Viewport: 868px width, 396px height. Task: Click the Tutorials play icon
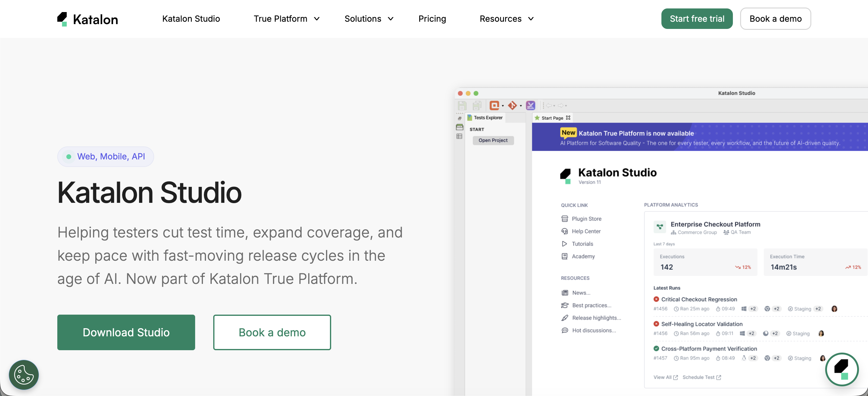564,244
